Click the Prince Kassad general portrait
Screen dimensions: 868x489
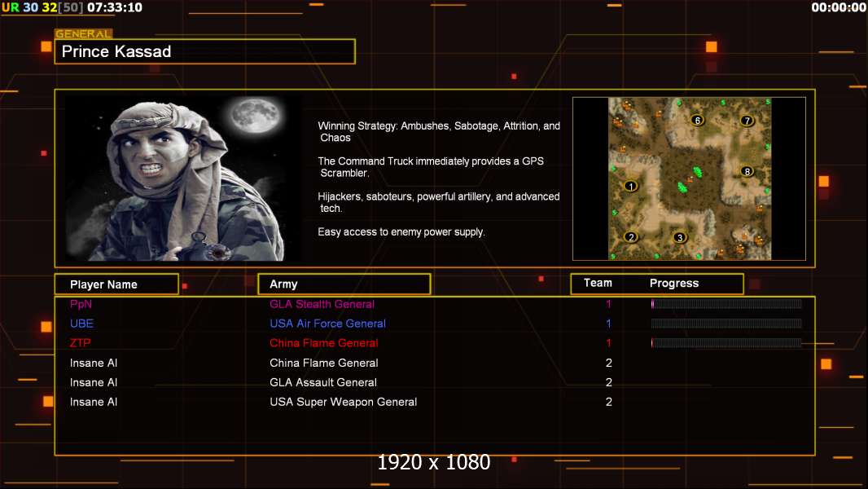pos(183,178)
